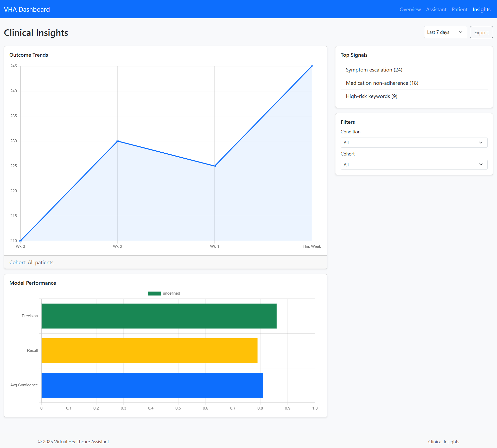This screenshot has height=448, width=497.
Task: Click the VHA Dashboard brand link
Action: (27, 9)
